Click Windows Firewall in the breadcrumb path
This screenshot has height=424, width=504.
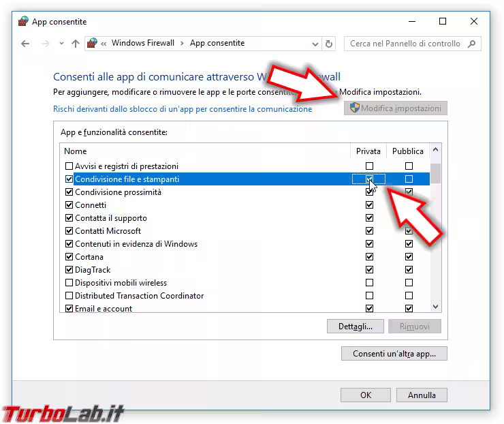[142, 44]
